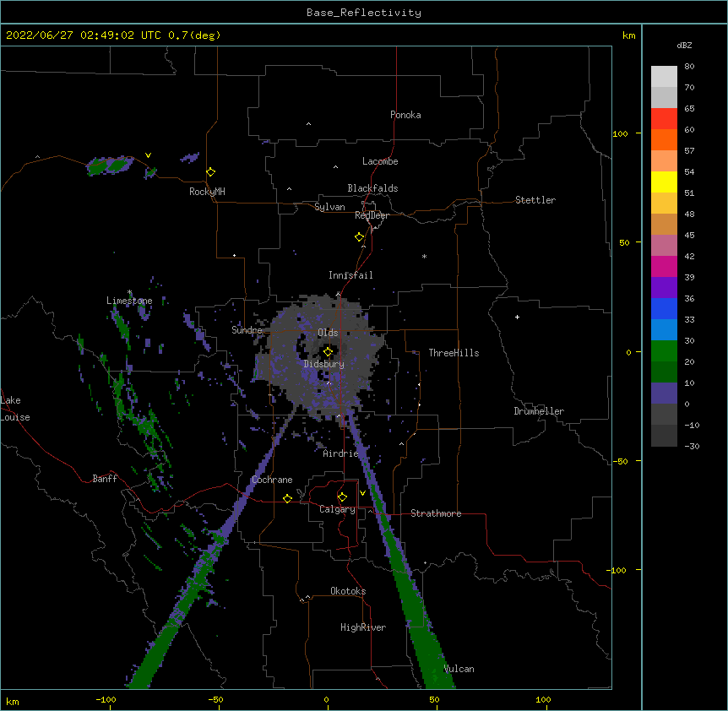
Task: Click the Cochrane town label
Action: point(272,480)
